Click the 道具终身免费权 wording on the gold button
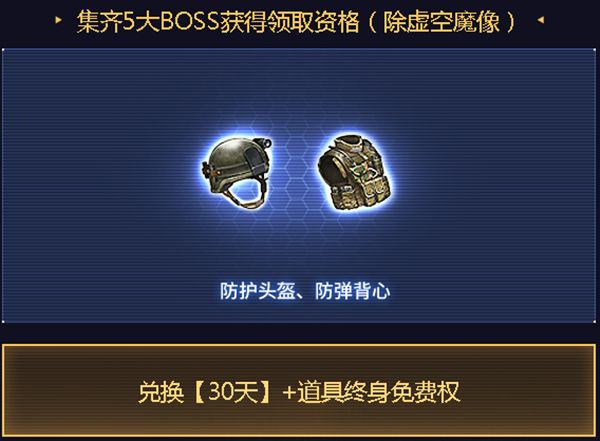 click(x=379, y=392)
